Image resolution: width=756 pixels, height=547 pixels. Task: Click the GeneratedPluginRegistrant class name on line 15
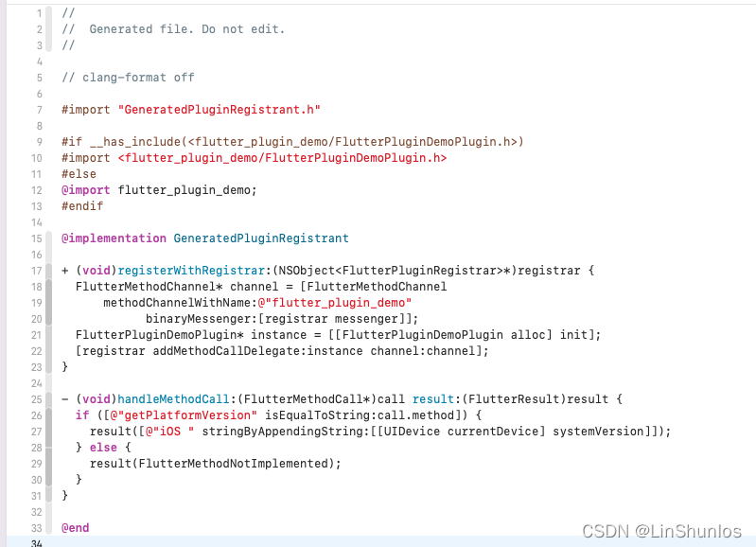click(261, 238)
